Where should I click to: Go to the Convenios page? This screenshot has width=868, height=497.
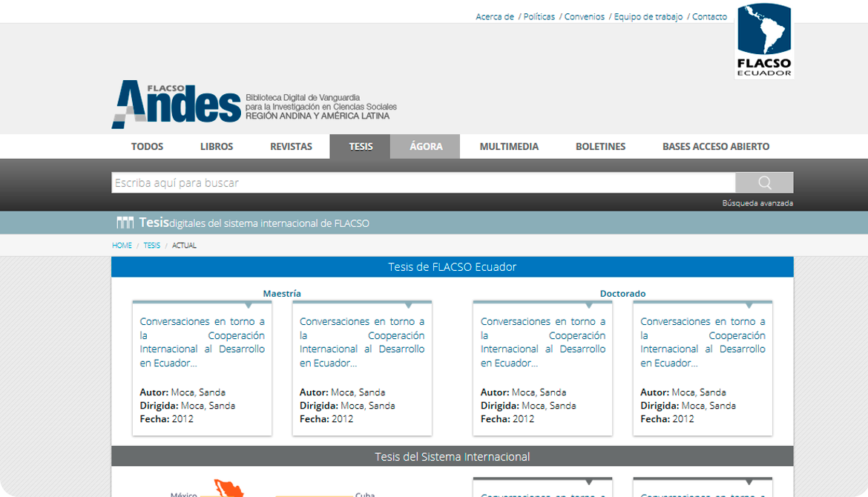pyautogui.click(x=585, y=16)
